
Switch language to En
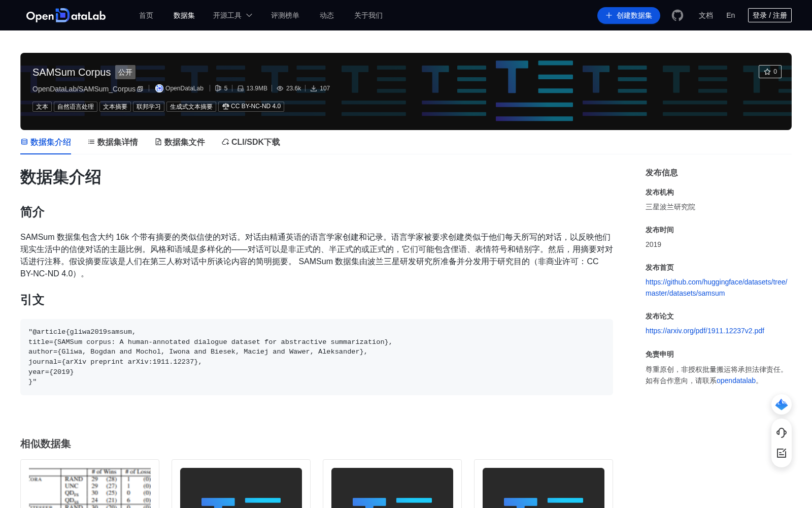point(731,15)
